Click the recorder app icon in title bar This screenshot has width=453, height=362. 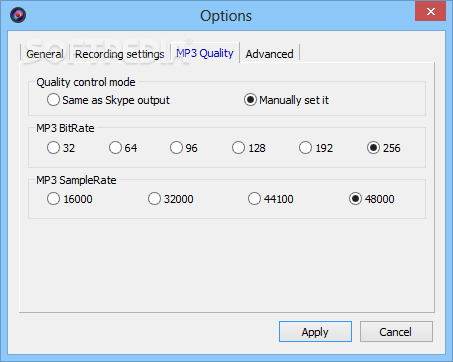tap(18, 15)
